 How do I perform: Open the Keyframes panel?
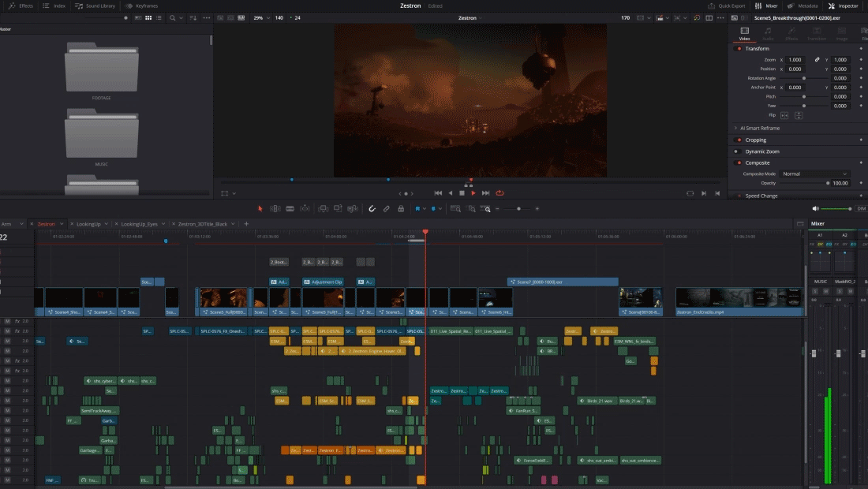click(142, 6)
